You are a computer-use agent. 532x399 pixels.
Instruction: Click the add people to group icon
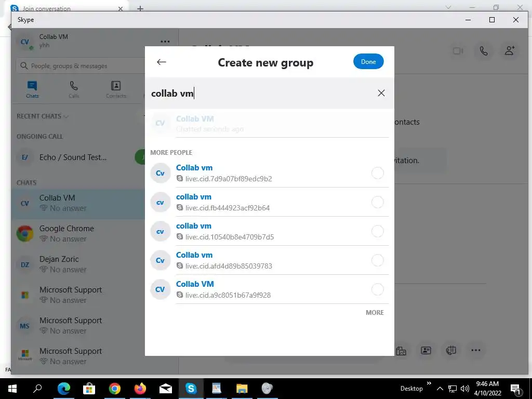pyautogui.click(x=510, y=51)
